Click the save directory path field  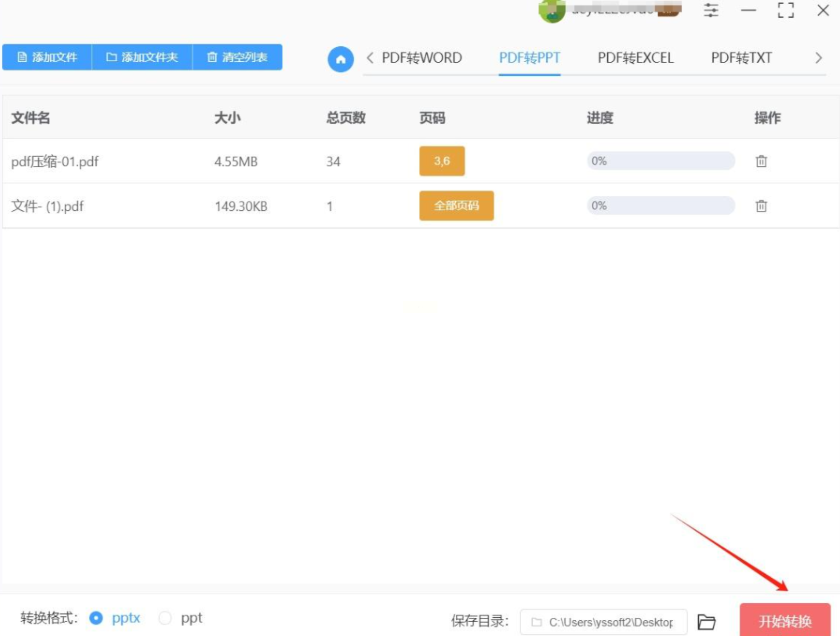click(603, 622)
